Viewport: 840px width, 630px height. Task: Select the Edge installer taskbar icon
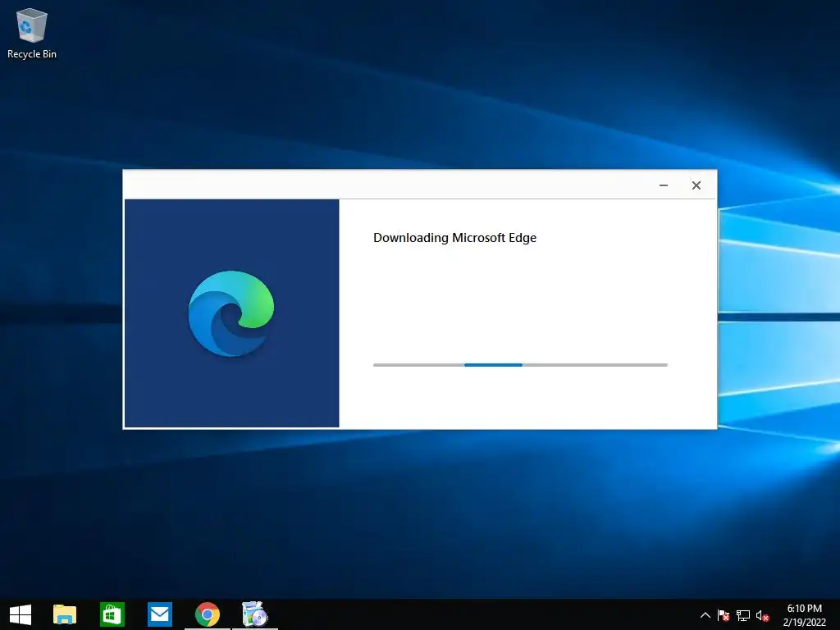(254, 614)
